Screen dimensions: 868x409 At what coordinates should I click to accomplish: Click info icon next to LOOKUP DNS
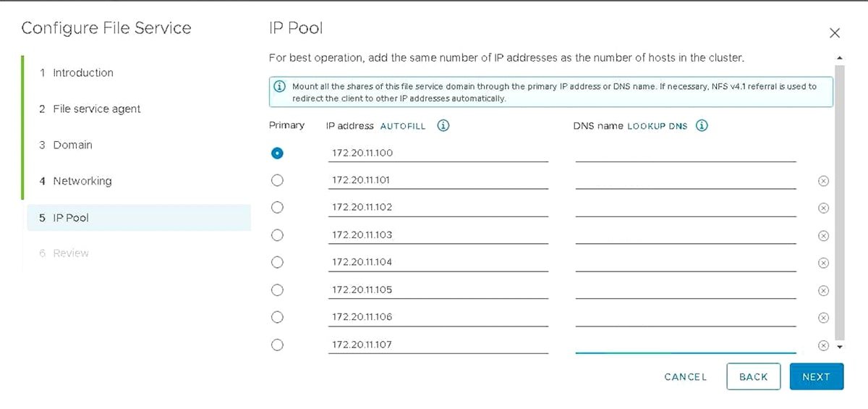(702, 125)
